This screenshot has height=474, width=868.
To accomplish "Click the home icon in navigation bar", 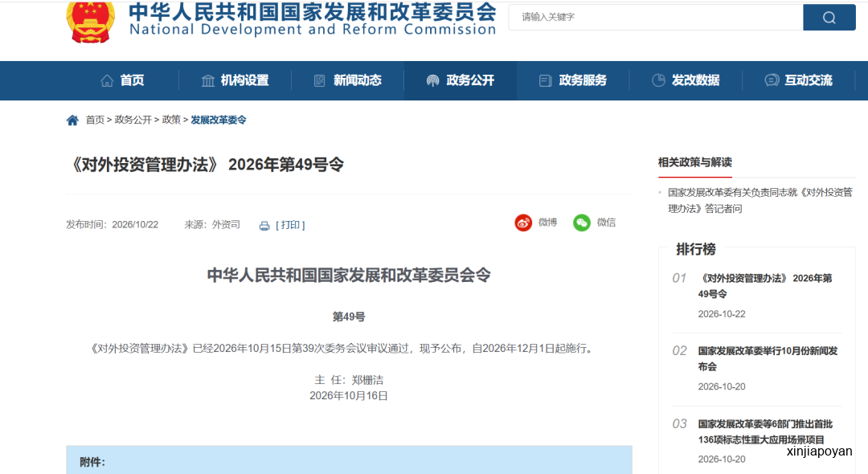I will point(107,81).
